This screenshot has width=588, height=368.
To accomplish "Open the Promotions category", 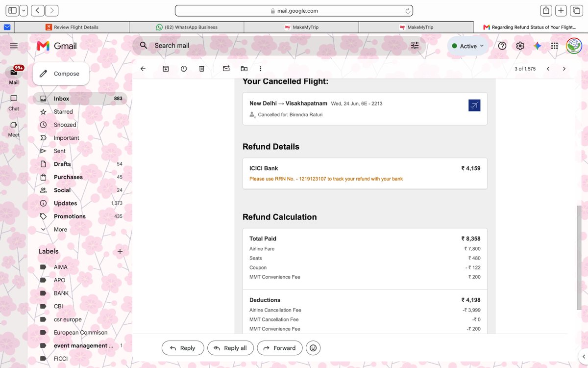I will [80, 216].
